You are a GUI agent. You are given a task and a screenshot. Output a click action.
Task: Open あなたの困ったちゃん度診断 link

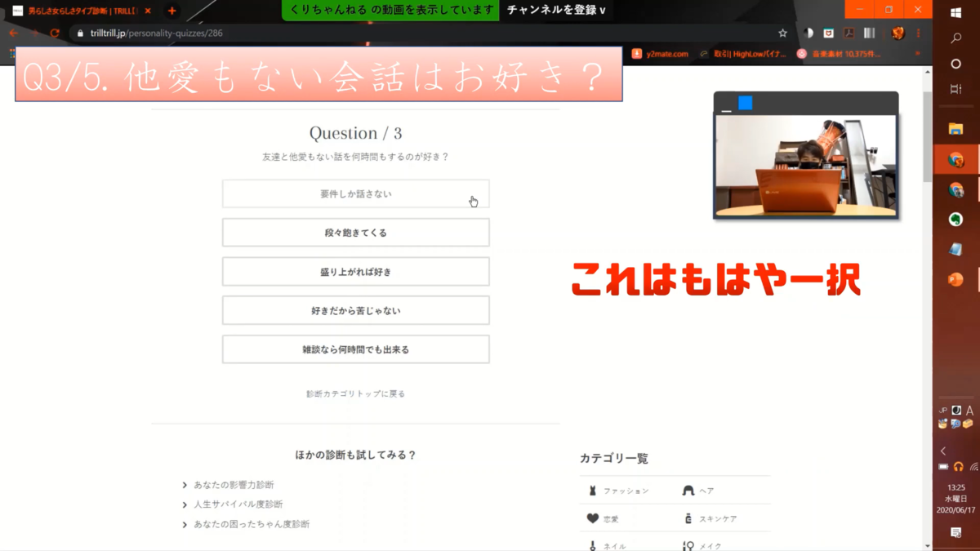(252, 524)
